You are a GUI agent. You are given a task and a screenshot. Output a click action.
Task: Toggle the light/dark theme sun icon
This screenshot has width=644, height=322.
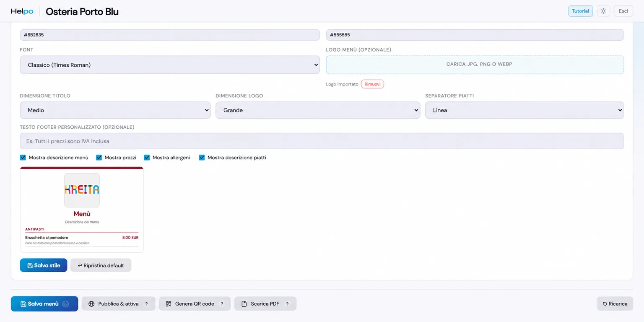click(603, 11)
